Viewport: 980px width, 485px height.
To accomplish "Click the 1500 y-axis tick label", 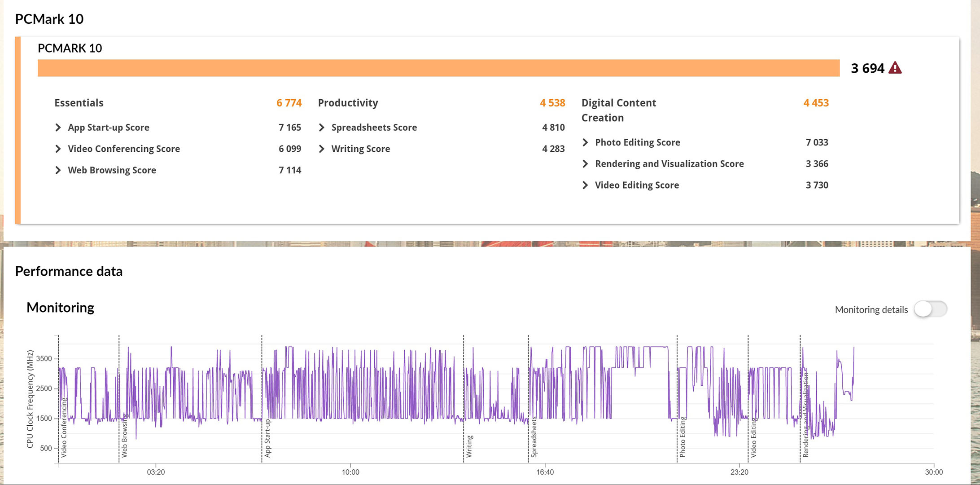I will coord(44,418).
